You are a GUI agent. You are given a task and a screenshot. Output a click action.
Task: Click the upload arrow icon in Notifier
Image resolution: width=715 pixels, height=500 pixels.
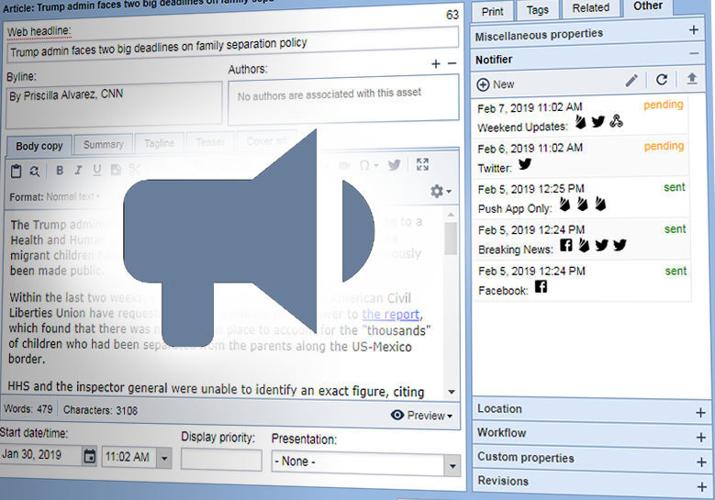point(692,79)
